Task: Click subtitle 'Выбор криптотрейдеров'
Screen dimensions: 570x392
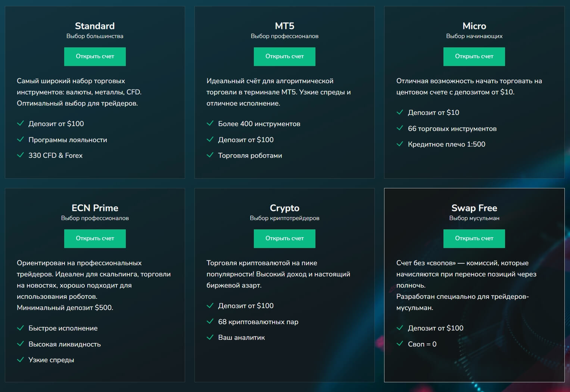Action: tap(284, 218)
